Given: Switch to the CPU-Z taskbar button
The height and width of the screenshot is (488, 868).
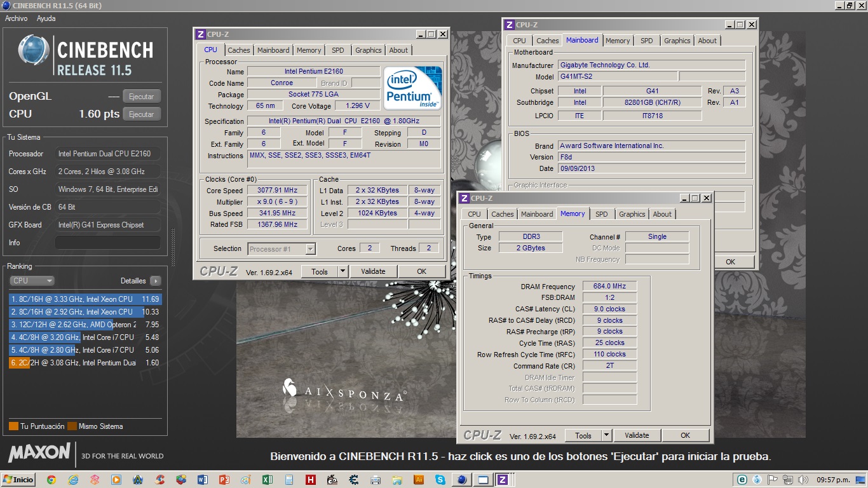Looking at the screenshot, I should click(x=503, y=480).
